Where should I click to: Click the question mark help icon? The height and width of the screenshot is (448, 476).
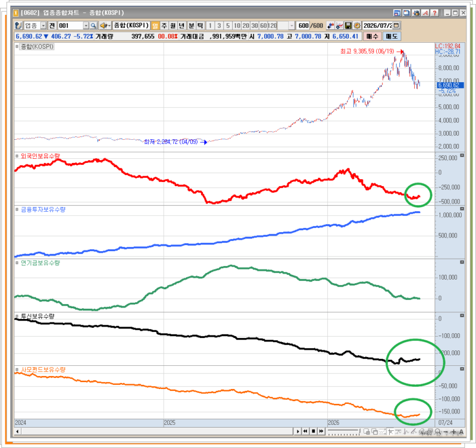[x=435, y=12]
